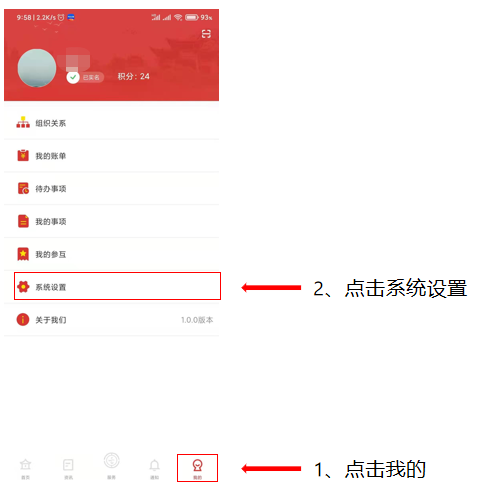Image resolution: width=481 pixels, height=497 pixels.
Task: Tap the 我的事项 document icon
Action: pyautogui.click(x=23, y=221)
